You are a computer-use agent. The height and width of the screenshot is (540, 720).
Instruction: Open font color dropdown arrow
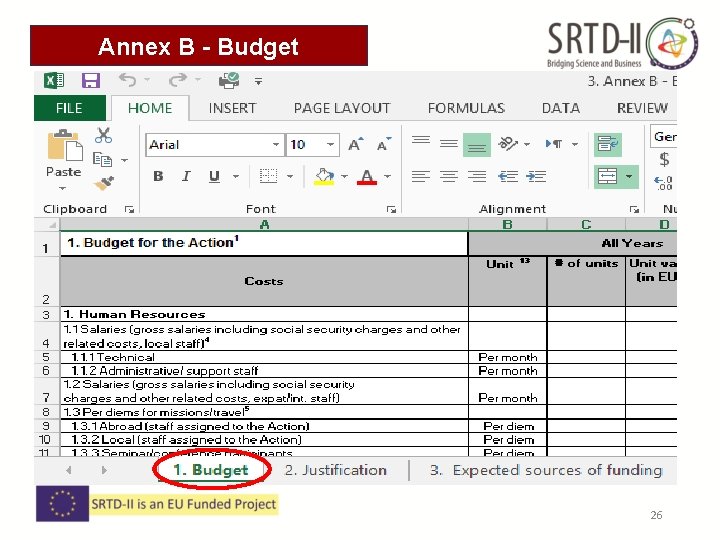click(x=388, y=176)
